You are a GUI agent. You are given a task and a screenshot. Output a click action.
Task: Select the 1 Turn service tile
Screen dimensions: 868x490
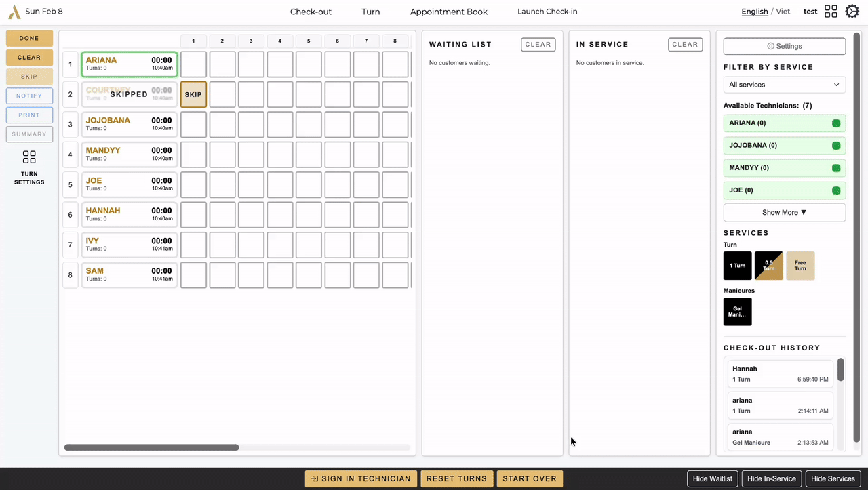pyautogui.click(x=737, y=266)
